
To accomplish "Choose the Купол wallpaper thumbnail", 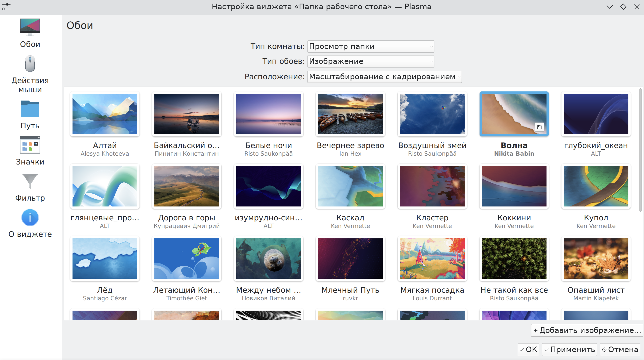I will tap(596, 186).
